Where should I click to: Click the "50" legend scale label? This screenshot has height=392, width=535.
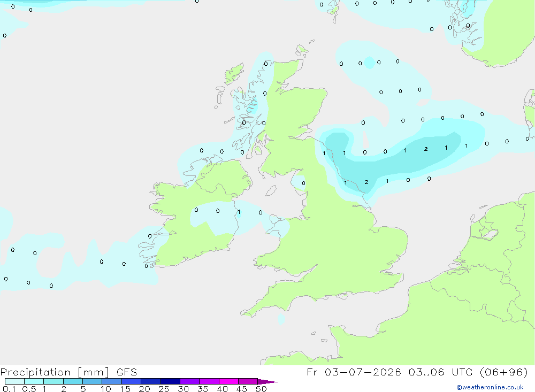(261, 389)
